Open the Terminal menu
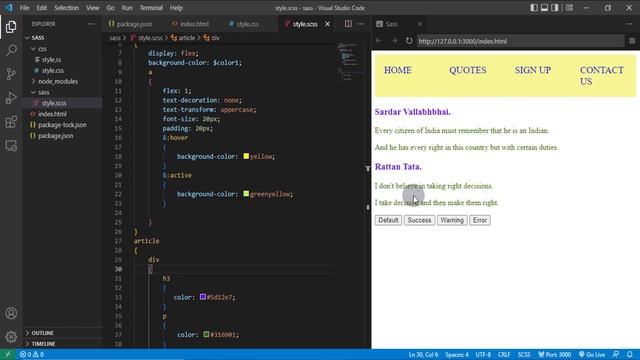The height and width of the screenshot is (360, 640). pos(151,8)
